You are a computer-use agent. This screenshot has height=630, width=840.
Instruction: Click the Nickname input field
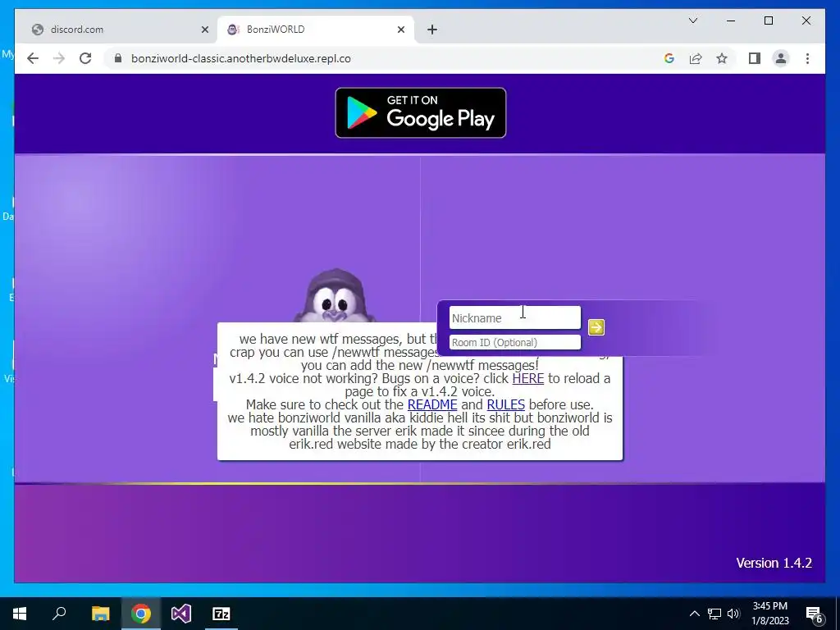515,317
